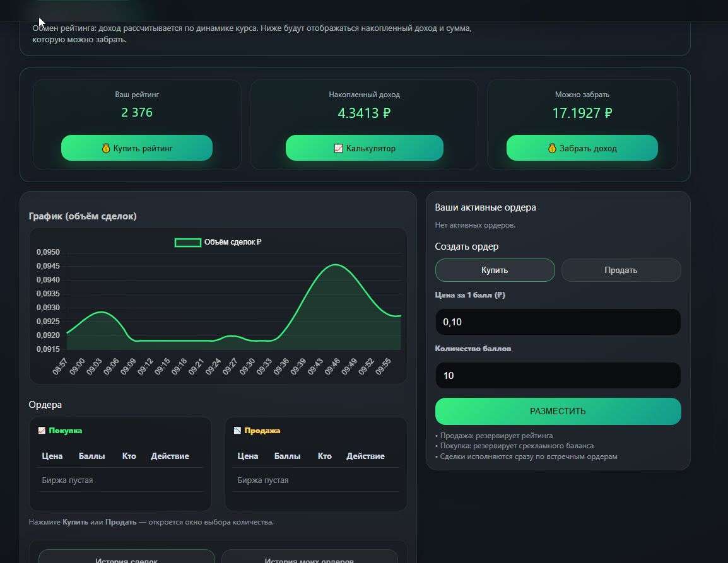Click the Нажмите Купить или Продать hint

click(x=151, y=522)
